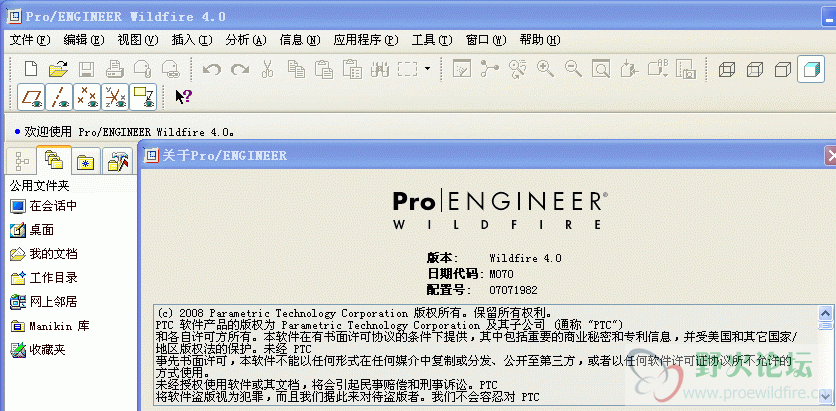Click scroll down arrow in copyright text
Viewport: 836px width, 411px height.
click(x=825, y=397)
